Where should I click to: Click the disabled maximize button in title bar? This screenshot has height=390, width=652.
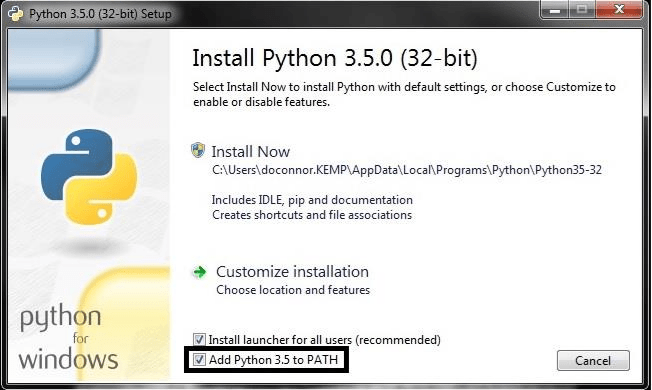tap(582, 10)
